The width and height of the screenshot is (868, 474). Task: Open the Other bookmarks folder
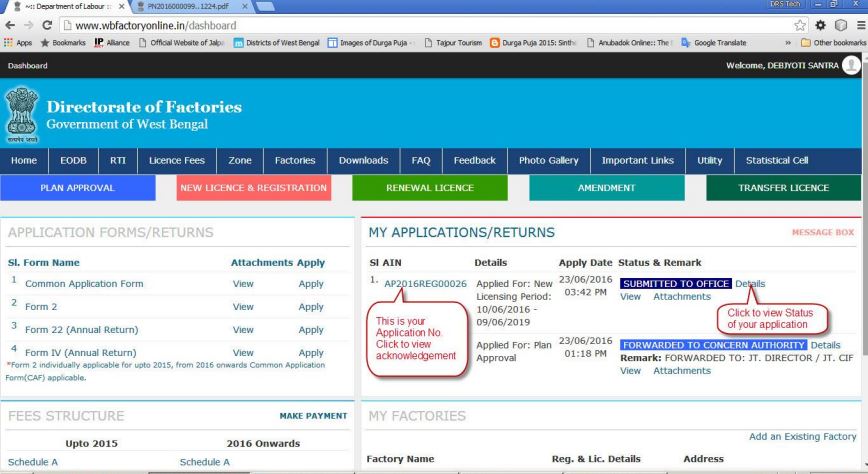[x=833, y=43]
